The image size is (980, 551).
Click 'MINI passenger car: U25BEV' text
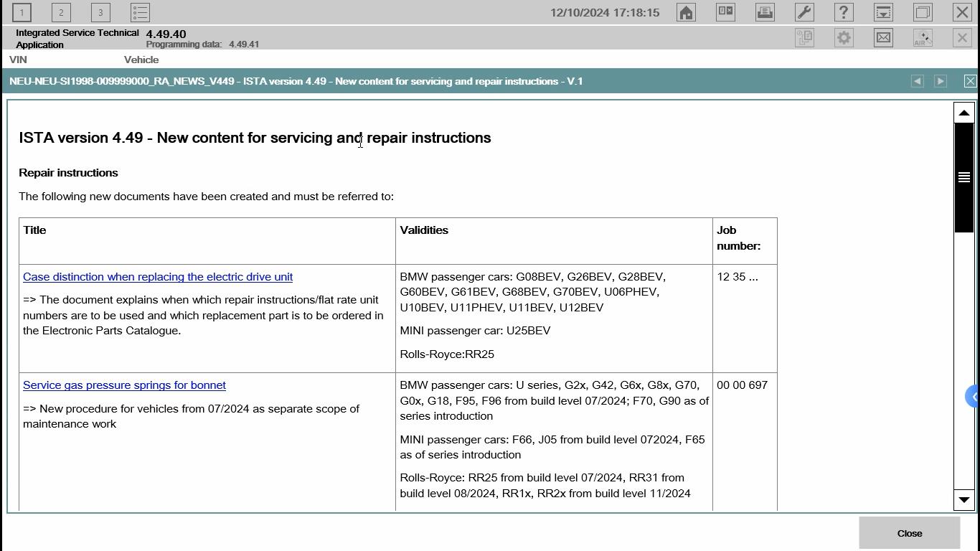point(475,331)
